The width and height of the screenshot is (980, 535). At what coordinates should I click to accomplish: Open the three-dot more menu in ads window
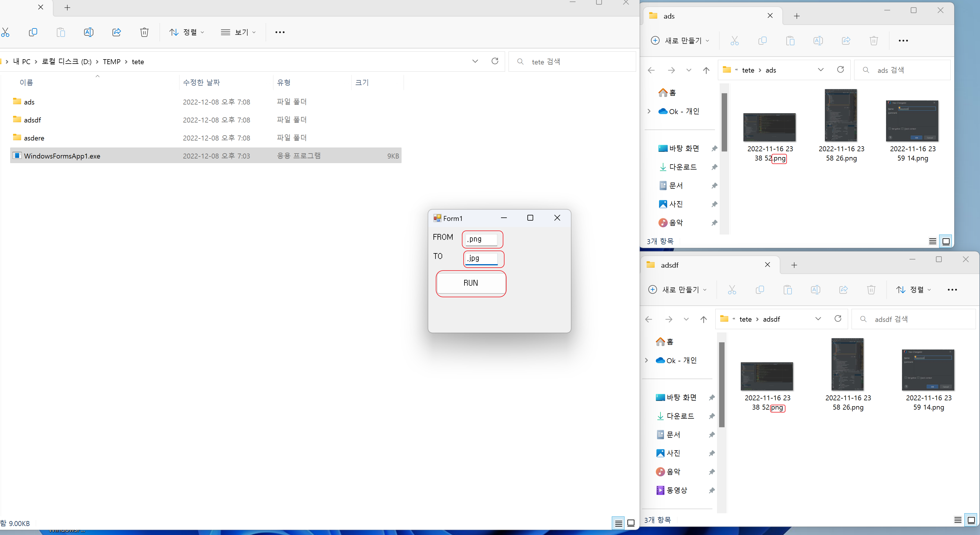[x=903, y=41]
